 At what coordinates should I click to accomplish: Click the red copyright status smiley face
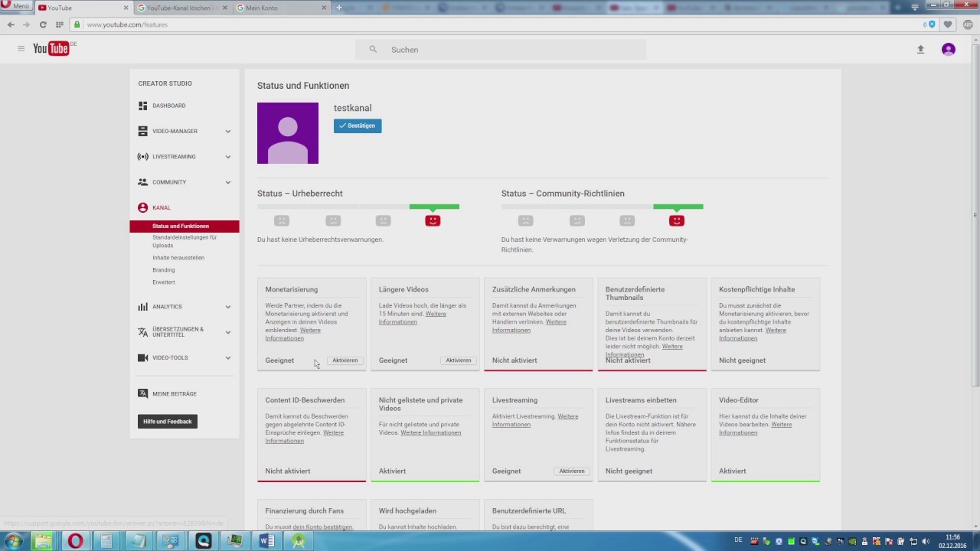[433, 220]
